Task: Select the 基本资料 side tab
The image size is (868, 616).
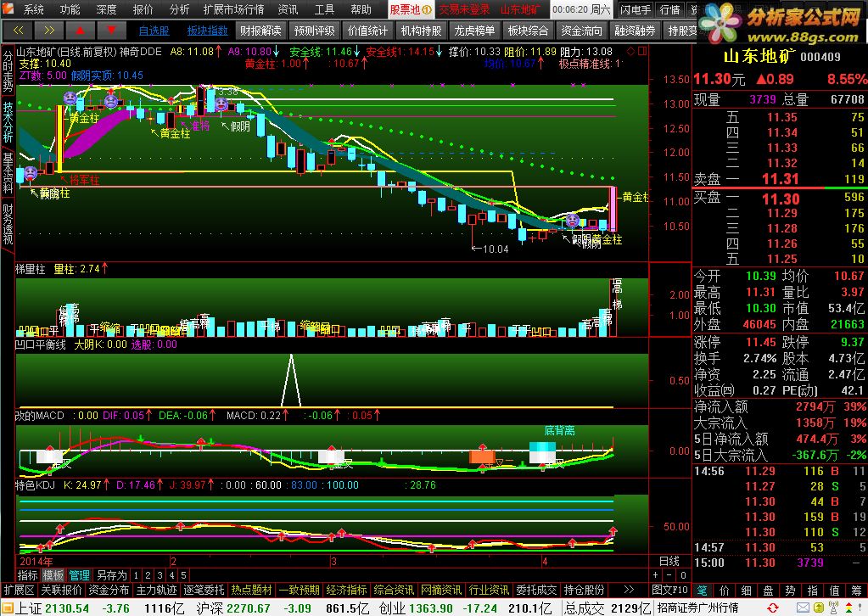Action: click(x=8, y=173)
